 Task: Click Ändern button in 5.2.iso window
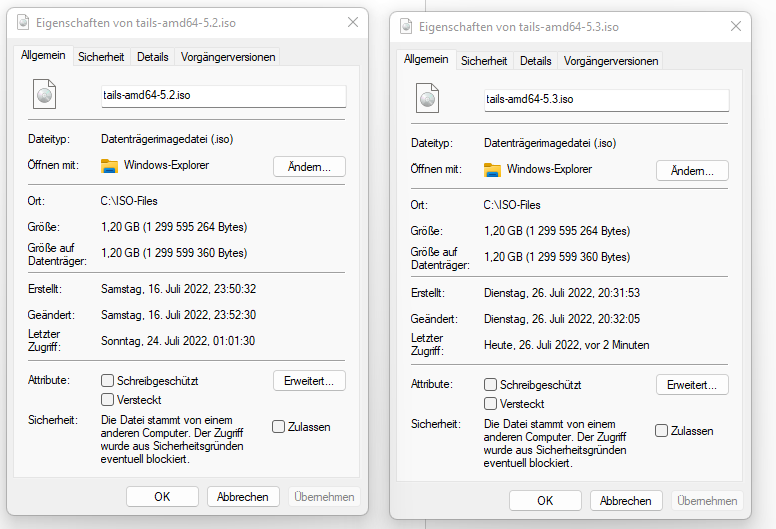(x=309, y=167)
